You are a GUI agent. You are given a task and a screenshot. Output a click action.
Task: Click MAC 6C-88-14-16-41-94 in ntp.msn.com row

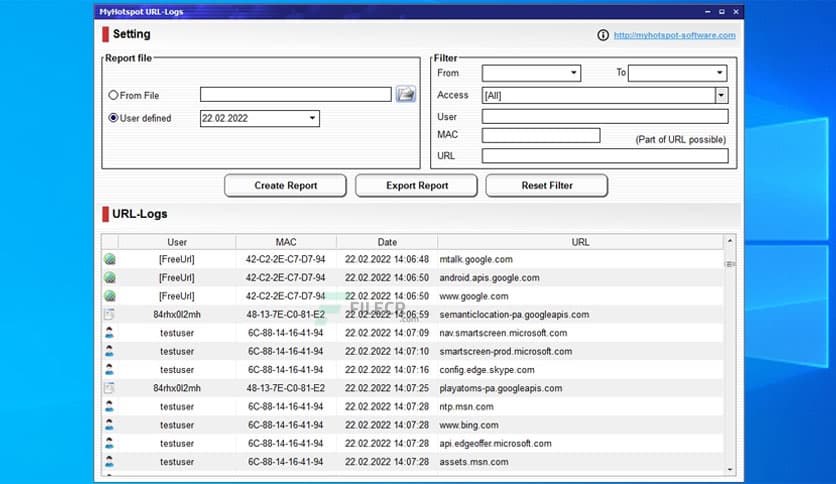pyautogui.click(x=285, y=407)
